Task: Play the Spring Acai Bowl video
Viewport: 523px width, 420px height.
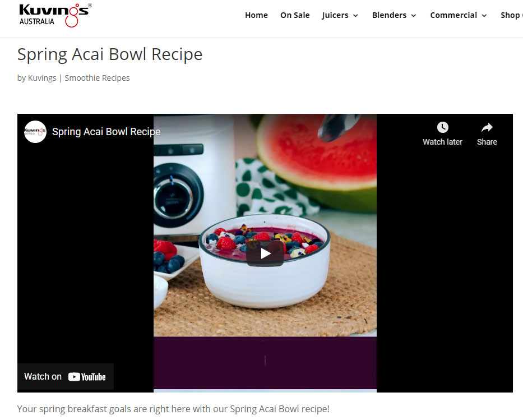Action: [265, 253]
